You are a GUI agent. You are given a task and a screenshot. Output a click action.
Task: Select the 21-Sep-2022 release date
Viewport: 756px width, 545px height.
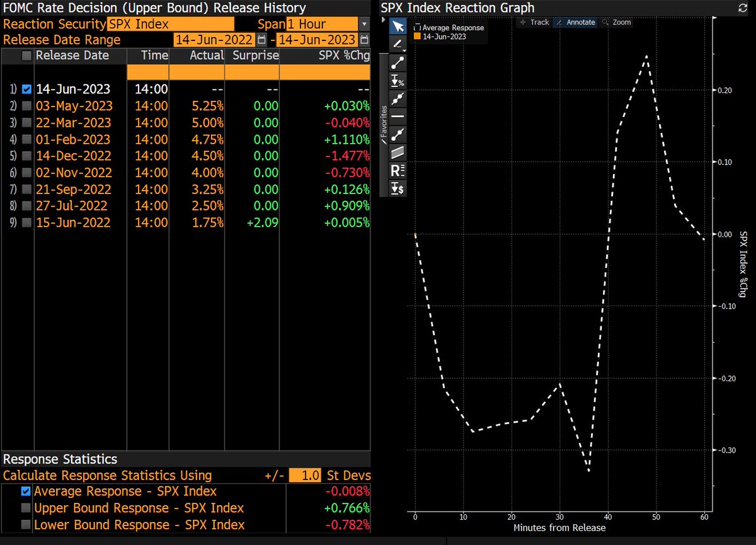point(73,189)
